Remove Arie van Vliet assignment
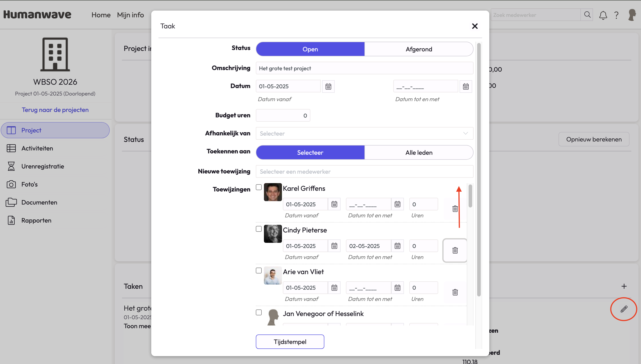The height and width of the screenshot is (364, 641). [455, 292]
